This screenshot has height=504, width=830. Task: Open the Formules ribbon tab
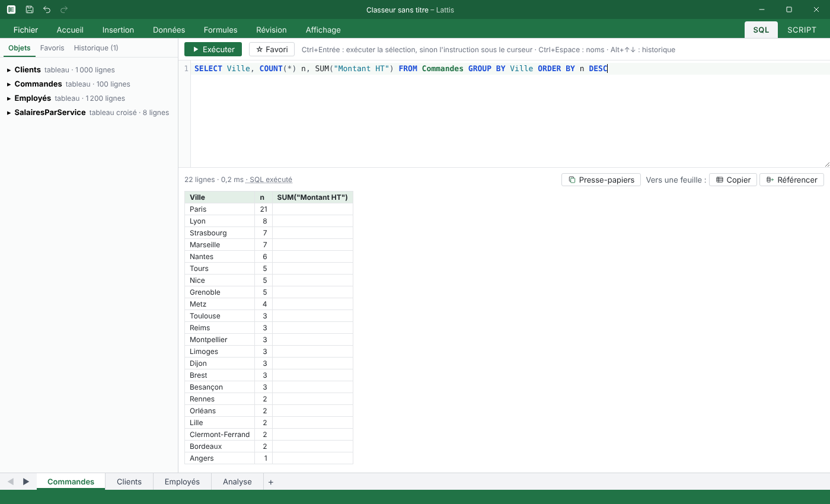(x=221, y=30)
